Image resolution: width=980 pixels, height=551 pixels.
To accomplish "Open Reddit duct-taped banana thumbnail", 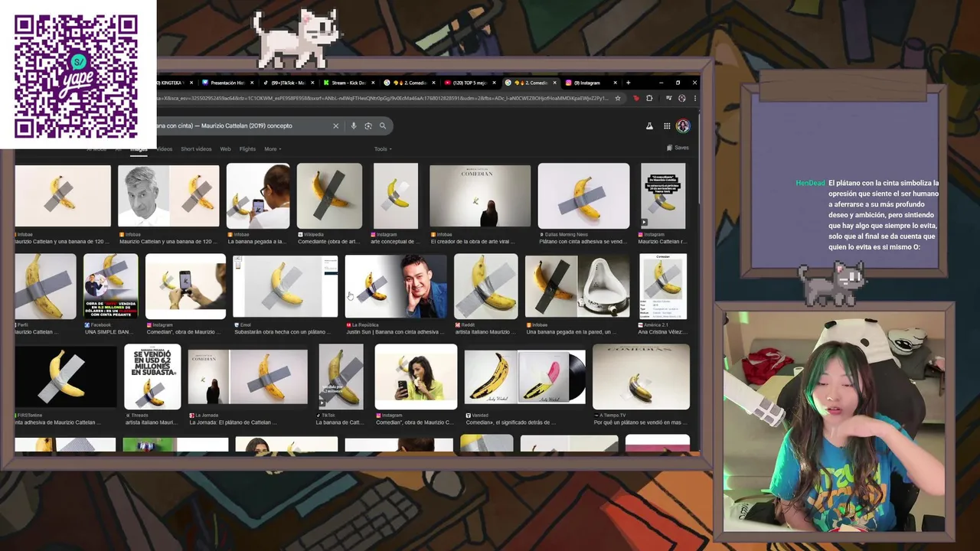I will coord(486,286).
